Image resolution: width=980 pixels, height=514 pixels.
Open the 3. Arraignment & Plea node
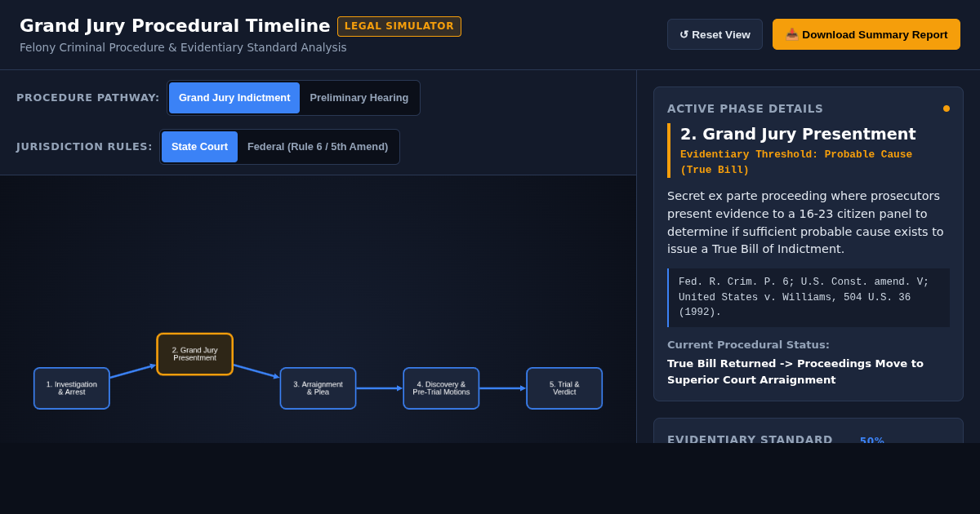pyautogui.click(x=318, y=388)
